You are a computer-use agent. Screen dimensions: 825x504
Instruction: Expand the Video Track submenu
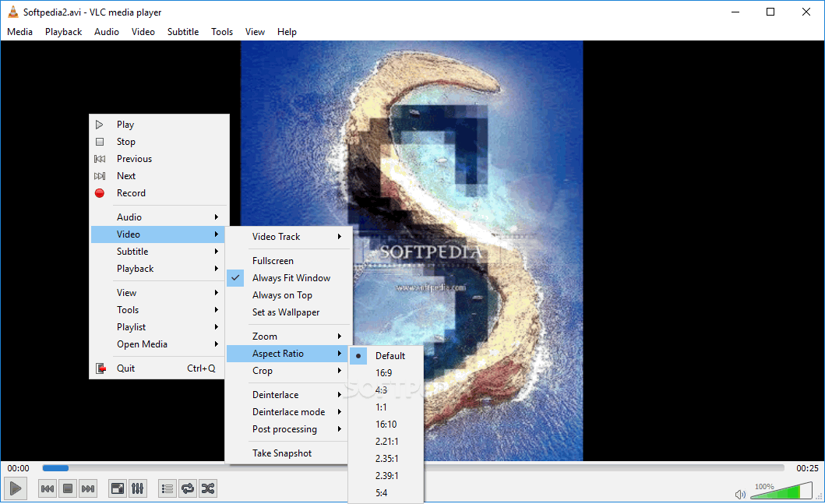click(275, 236)
